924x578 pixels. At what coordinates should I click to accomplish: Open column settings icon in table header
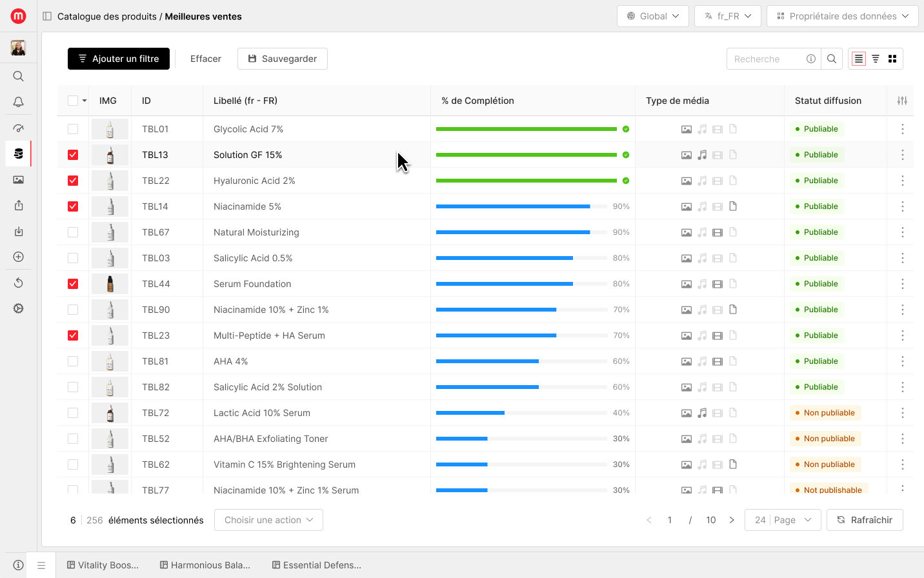(x=902, y=101)
